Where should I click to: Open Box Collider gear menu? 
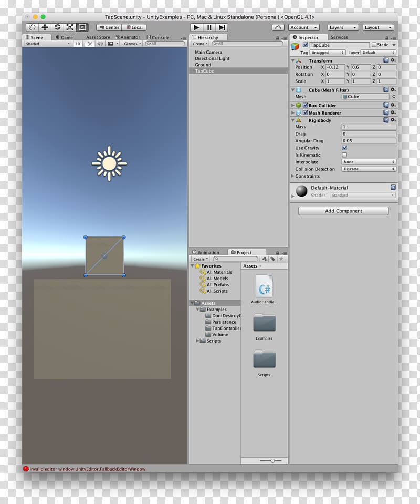pos(393,105)
